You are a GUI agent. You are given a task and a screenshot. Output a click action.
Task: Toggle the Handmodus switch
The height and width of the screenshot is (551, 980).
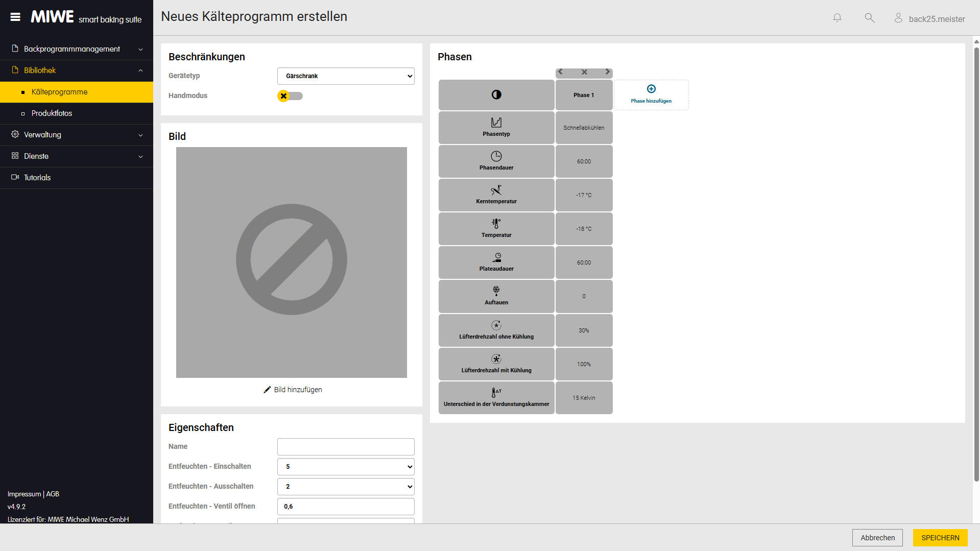point(290,96)
